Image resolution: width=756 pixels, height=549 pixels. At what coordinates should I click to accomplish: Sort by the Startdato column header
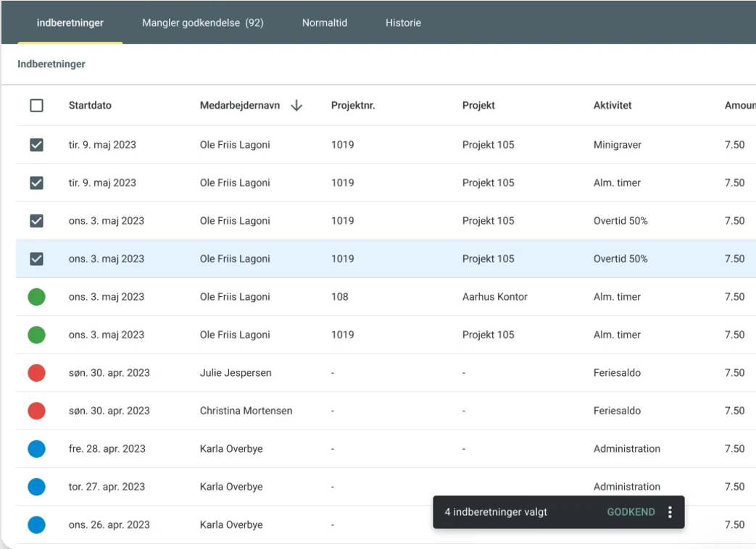[90, 106]
